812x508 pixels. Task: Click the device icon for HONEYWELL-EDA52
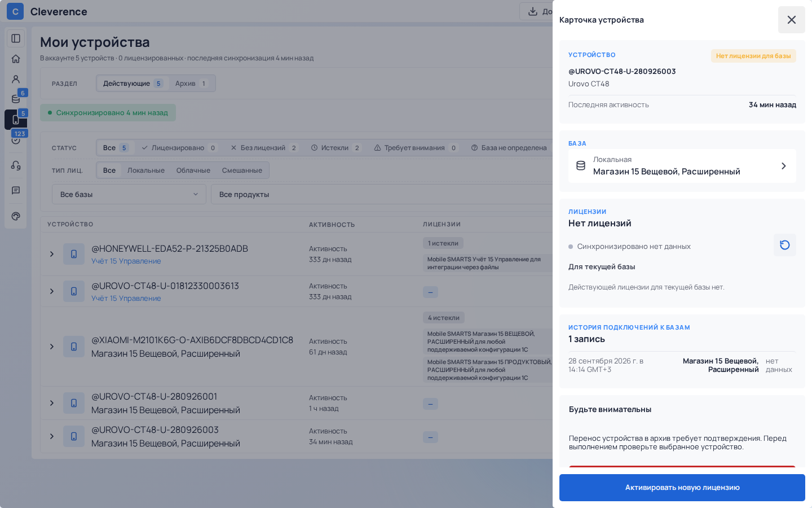point(74,254)
